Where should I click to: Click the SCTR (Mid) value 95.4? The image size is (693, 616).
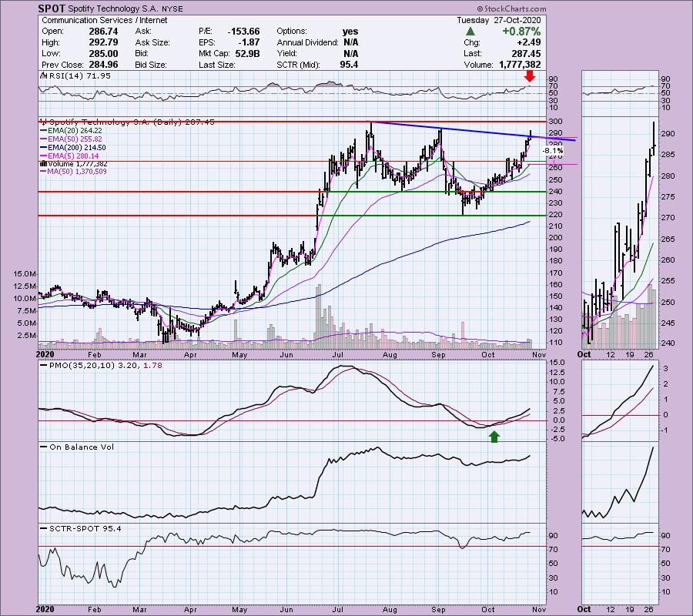pos(349,65)
